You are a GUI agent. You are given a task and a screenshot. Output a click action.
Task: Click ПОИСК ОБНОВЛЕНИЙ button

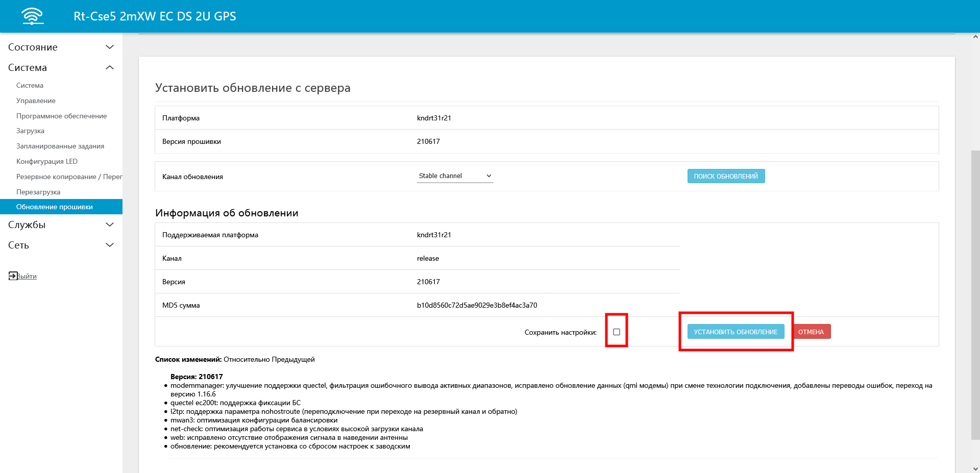(726, 176)
